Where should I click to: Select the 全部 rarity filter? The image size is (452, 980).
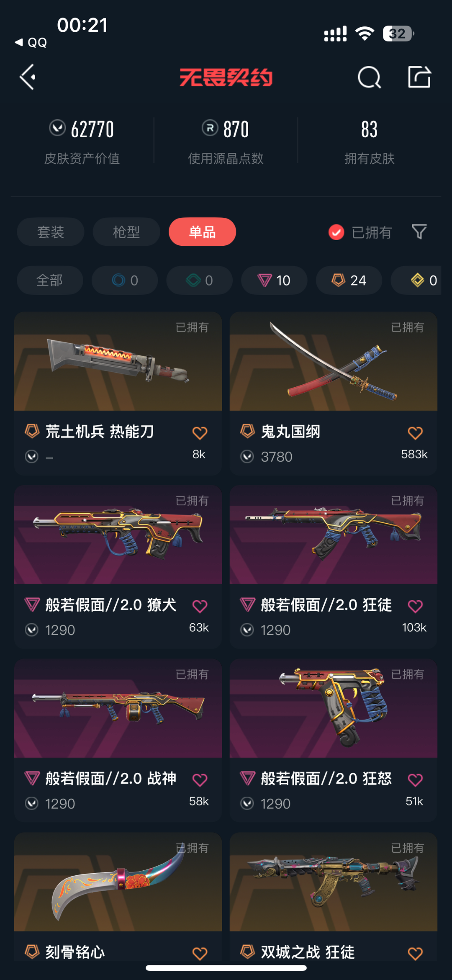[50, 280]
